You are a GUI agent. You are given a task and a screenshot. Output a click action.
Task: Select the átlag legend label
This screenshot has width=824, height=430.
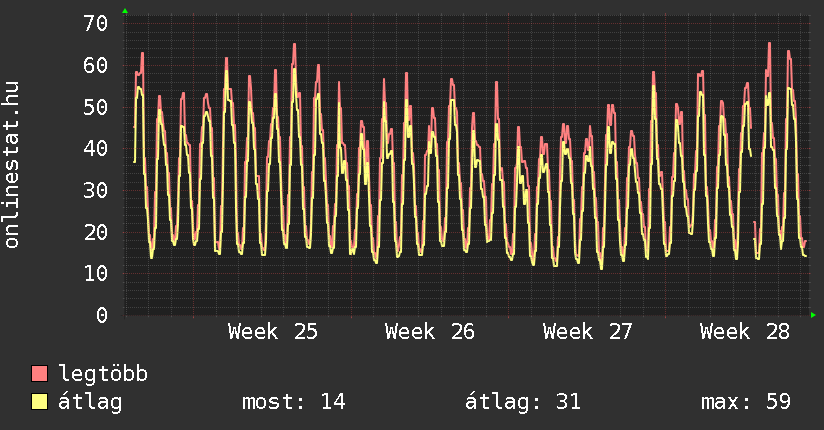point(90,402)
